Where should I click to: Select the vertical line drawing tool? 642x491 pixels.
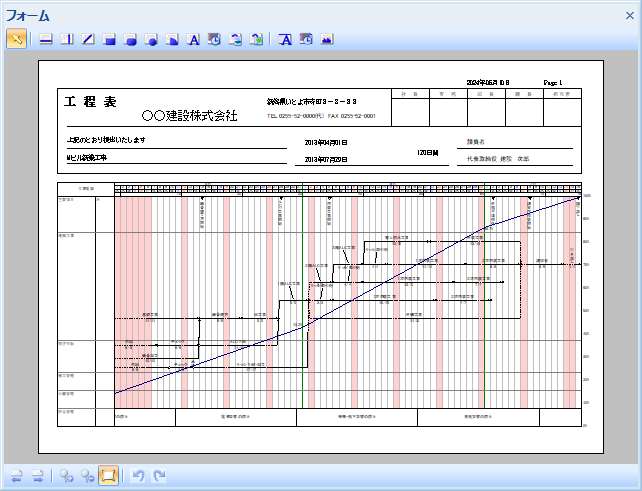tap(67, 39)
